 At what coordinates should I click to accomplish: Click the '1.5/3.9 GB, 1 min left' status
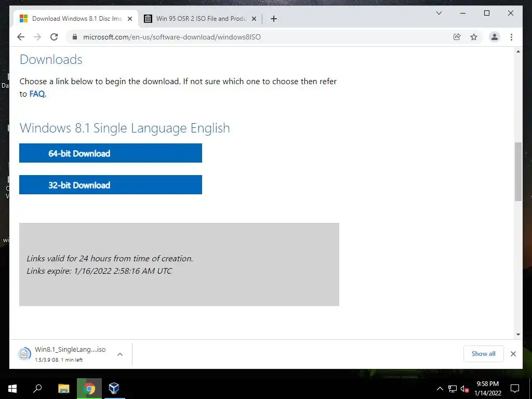coord(59,360)
